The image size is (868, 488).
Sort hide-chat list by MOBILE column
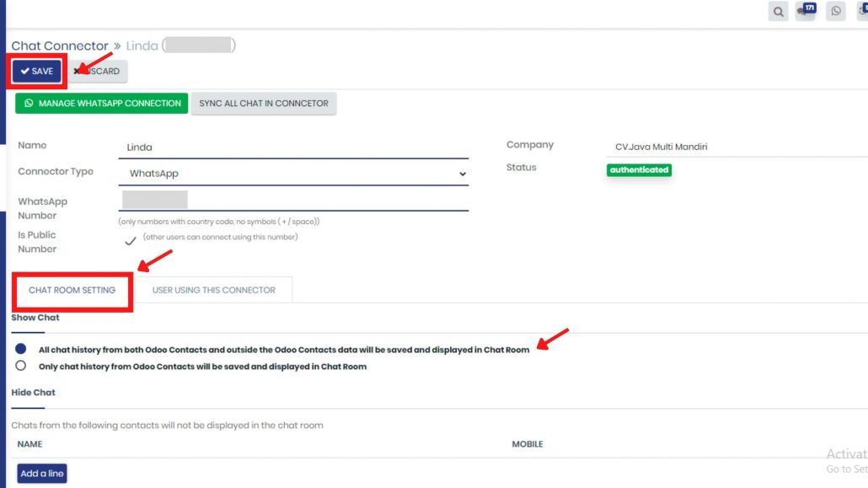tap(527, 443)
